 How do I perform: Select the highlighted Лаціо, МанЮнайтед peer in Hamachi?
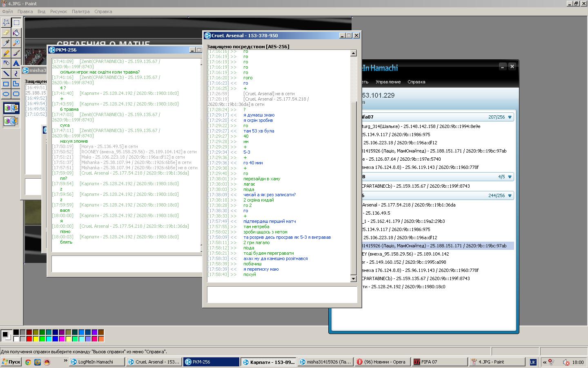click(x=433, y=246)
